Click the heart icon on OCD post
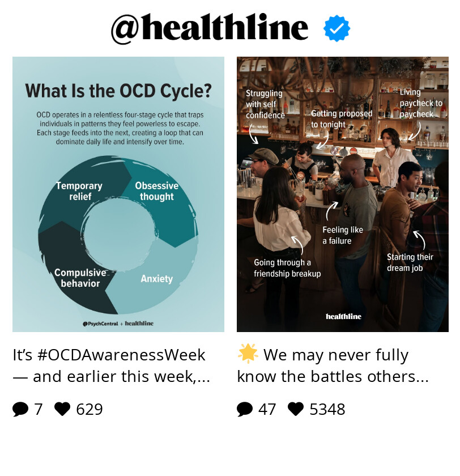 [x=62, y=409]
